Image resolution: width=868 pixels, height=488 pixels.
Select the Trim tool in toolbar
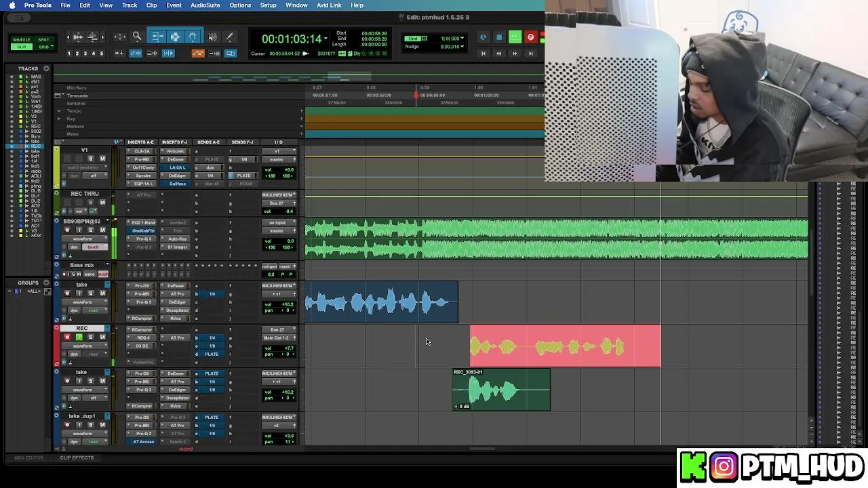click(157, 37)
